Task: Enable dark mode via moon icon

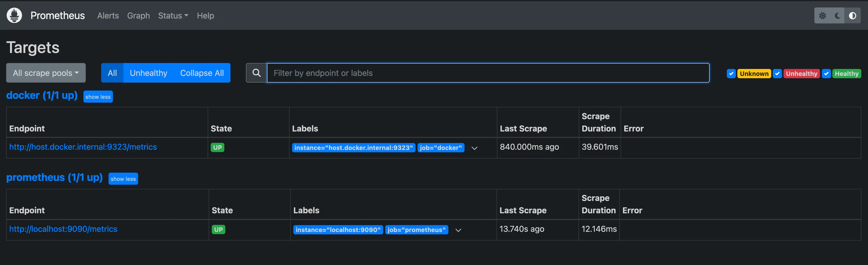Action: coord(837,15)
